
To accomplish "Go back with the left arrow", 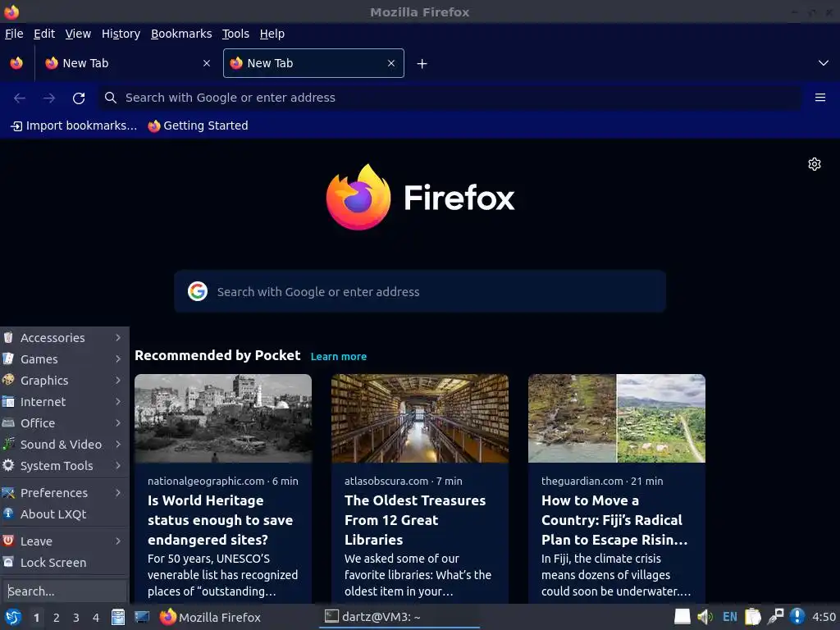I will [20, 98].
